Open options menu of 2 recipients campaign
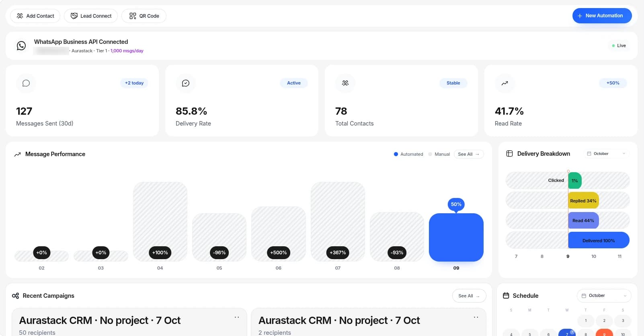The width and height of the screenshot is (644, 336). (x=476, y=317)
